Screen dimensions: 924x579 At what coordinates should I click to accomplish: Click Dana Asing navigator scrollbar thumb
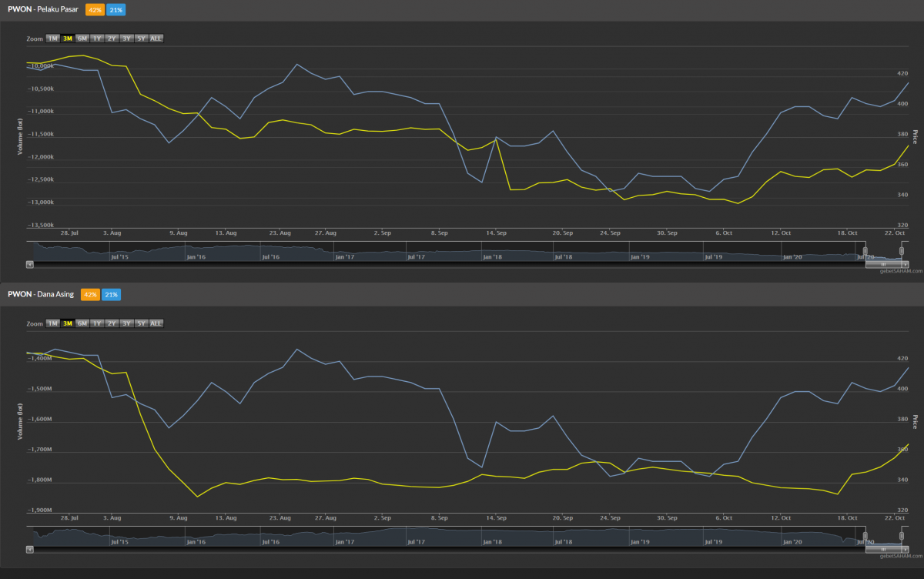pos(882,549)
